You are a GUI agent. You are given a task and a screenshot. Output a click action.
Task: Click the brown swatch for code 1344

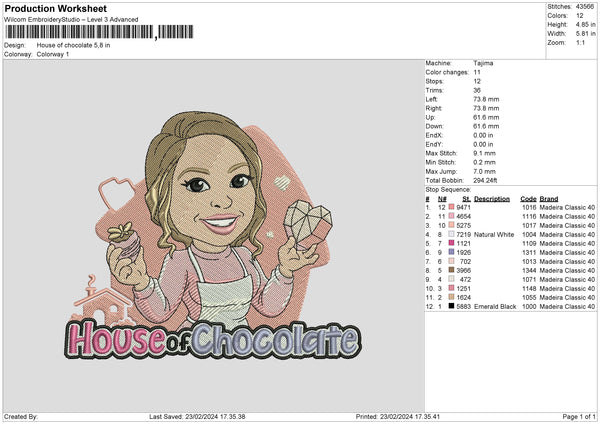(x=452, y=270)
